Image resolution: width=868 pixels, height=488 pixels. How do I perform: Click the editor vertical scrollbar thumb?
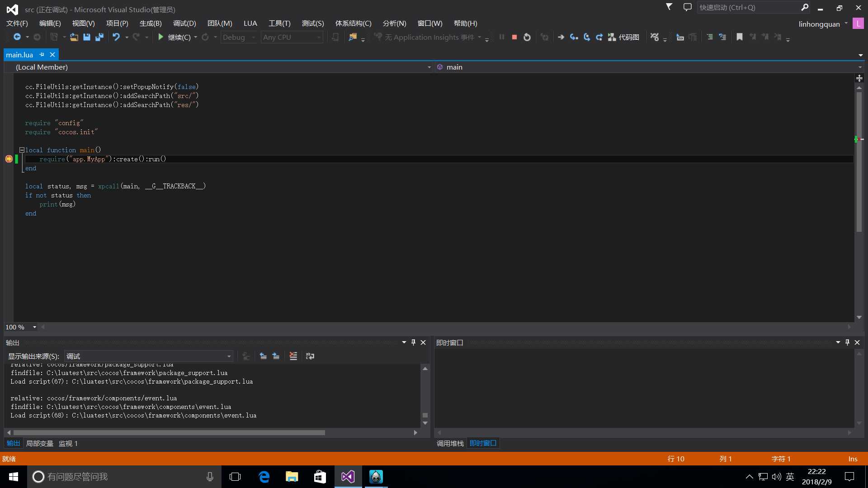click(x=859, y=162)
